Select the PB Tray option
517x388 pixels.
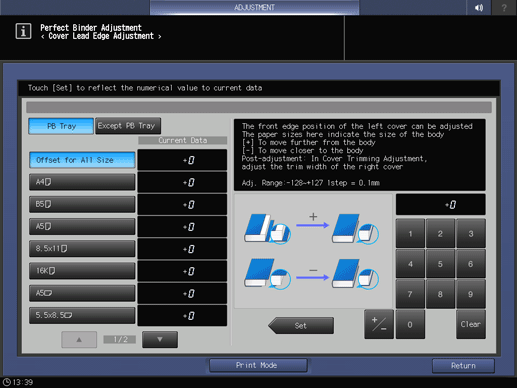pos(61,126)
